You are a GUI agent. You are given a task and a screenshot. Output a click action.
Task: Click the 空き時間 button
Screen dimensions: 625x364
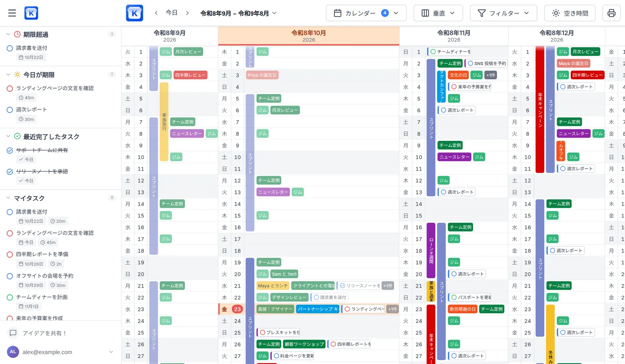click(x=570, y=13)
